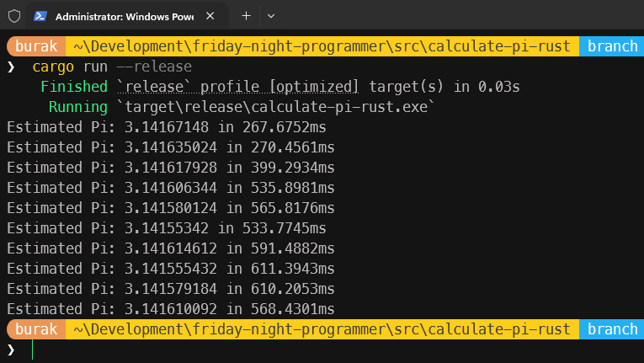The width and height of the screenshot is (644, 363).
Task: Click the green cursor at the bottom prompt
Action: tap(33, 349)
